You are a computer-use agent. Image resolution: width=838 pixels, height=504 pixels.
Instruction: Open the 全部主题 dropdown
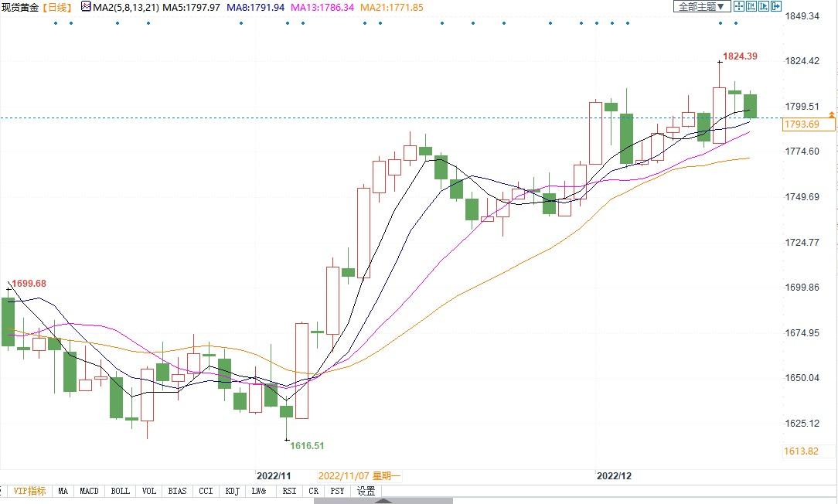701,7
